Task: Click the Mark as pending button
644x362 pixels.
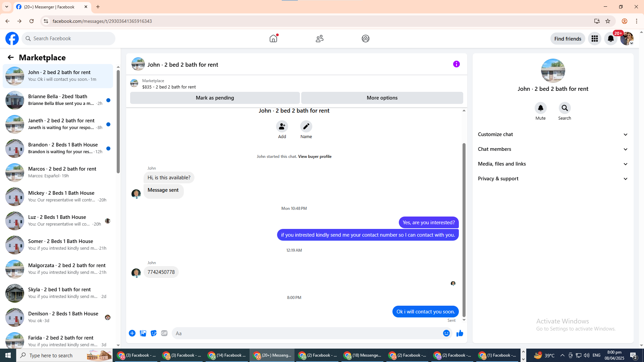Action: tap(215, 98)
